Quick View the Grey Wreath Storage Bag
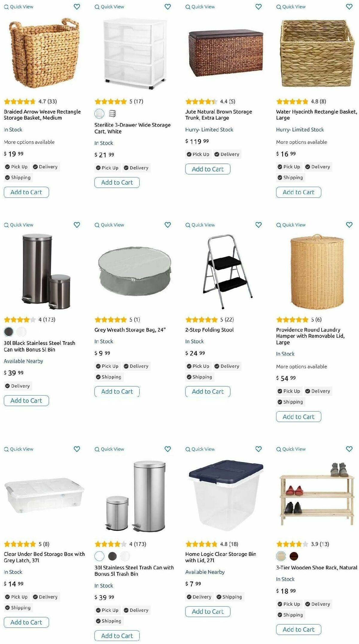The height and width of the screenshot is (644, 359). (x=109, y=225)
